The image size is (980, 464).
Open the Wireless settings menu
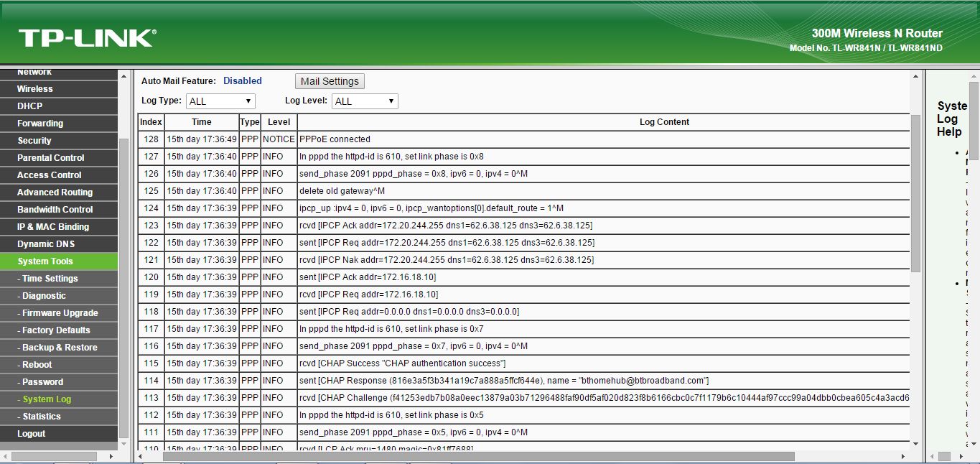(33, 88)
